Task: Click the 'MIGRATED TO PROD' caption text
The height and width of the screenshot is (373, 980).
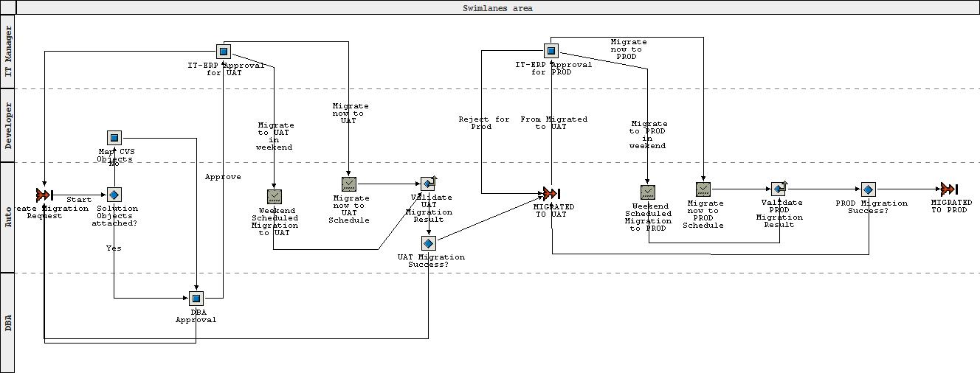Action: pos(951,206)
